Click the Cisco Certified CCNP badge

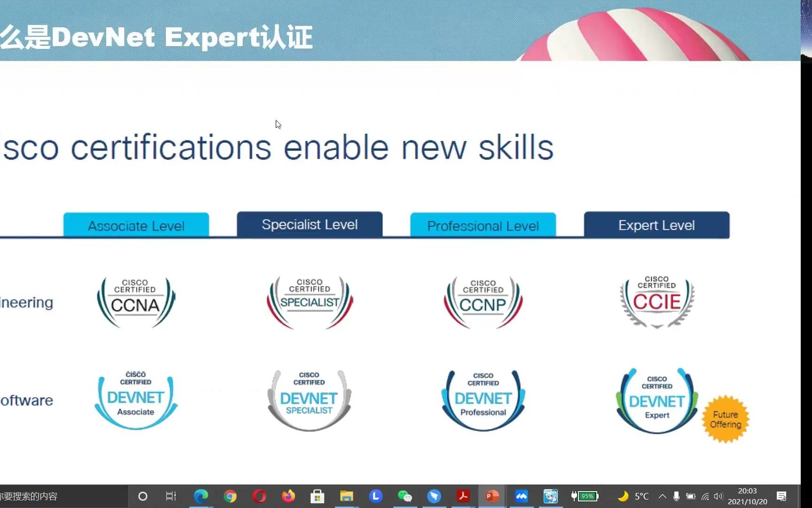click(483, 302)
